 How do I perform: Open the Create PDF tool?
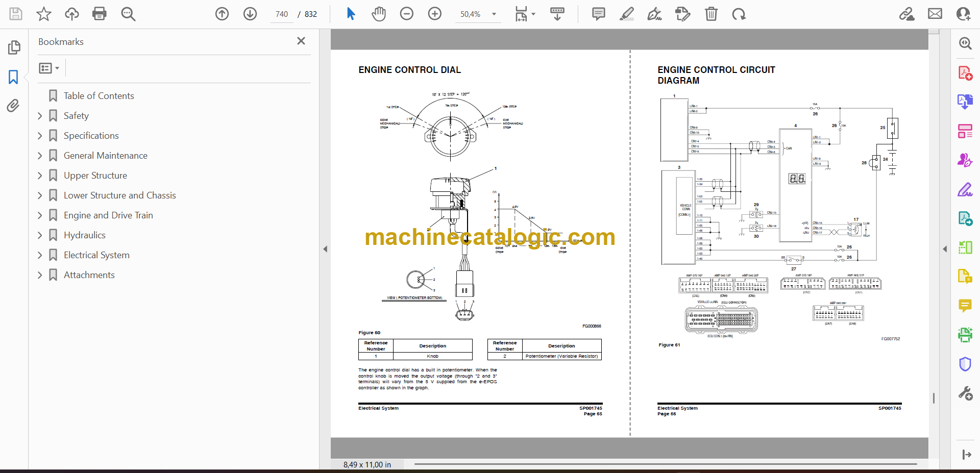click(965, 73)
